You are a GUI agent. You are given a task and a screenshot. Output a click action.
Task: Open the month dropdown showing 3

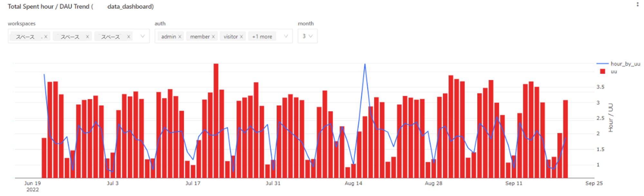[x=308, y=36]
